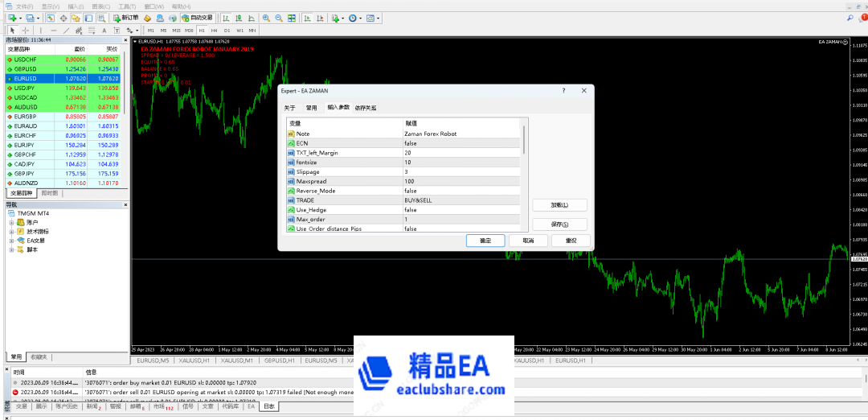This screenshot has width=868, height=420.
Task: Open the 常用 (Common) tab in Expert dialog
Action: (311, 108)
